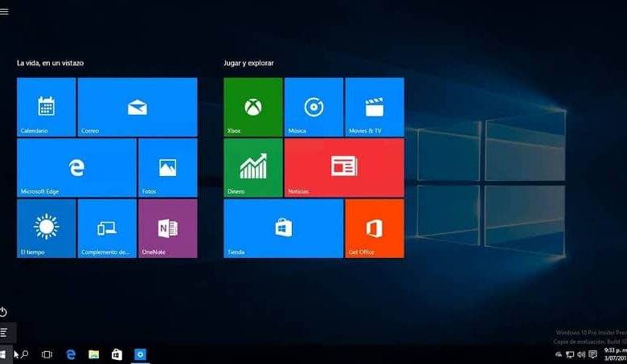This screenshot has height=364, width=627.
Task: Open Task View on the taskbar
Action: [x=47, y=354]
